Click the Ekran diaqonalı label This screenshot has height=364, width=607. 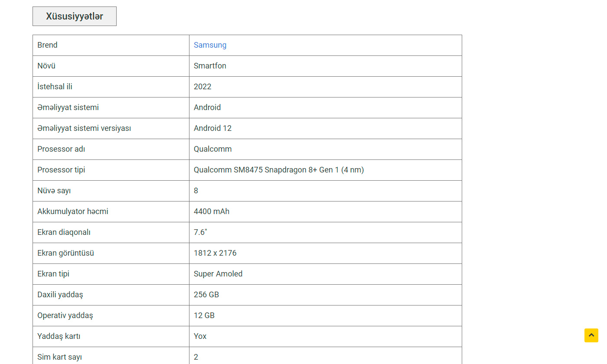tap(64, 232)
